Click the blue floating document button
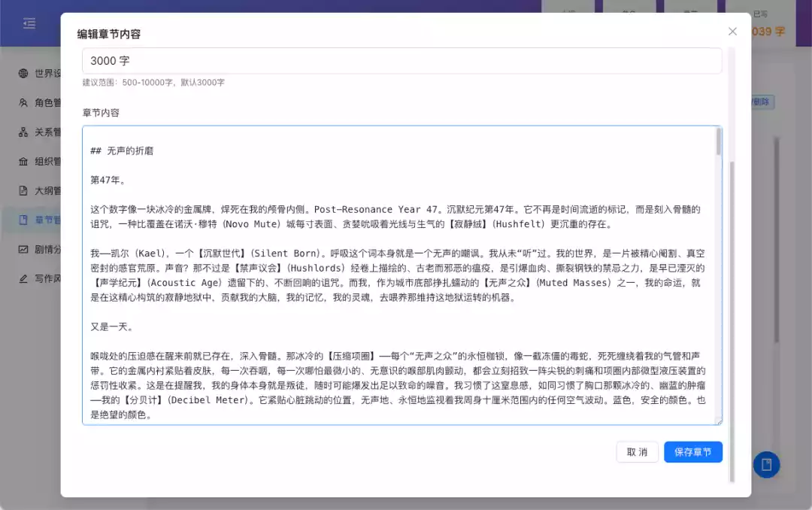The width and height of the screenshot is (812, 510). click(765, 465)
